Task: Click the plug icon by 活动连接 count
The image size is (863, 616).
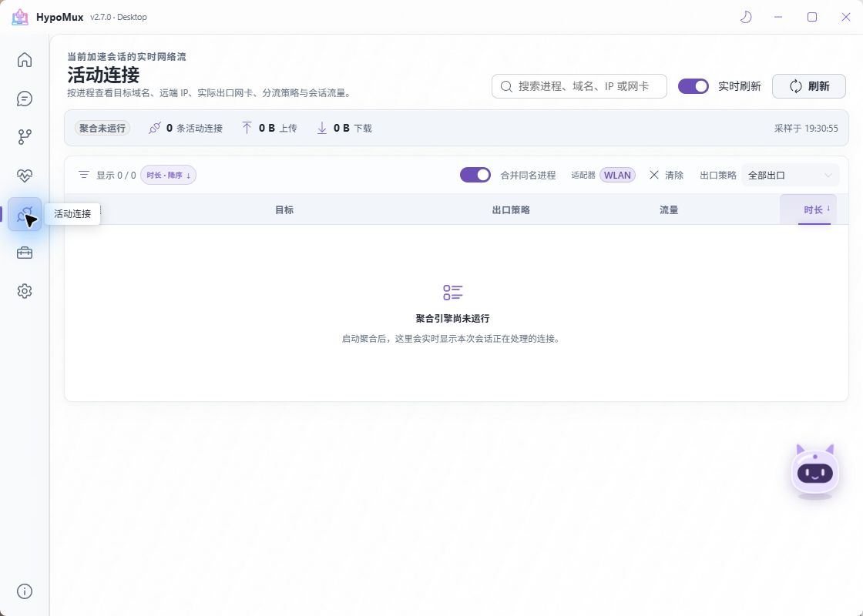Action: (155, 128)
